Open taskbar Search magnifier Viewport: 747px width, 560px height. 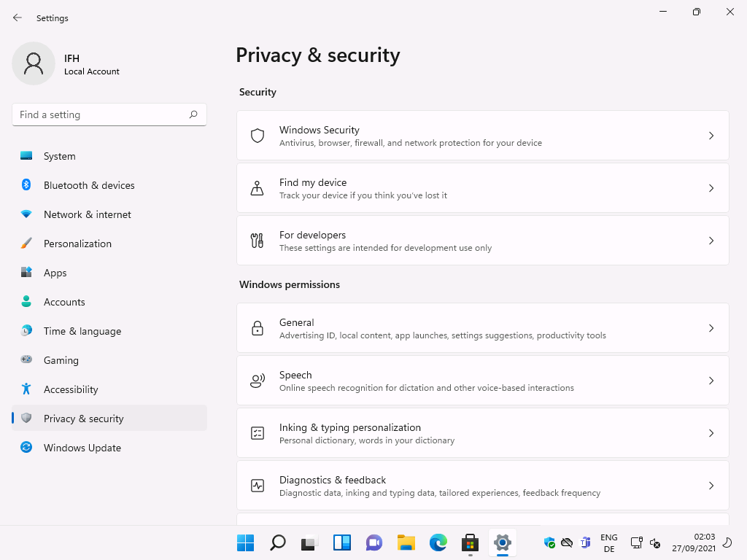pos(278,542)
